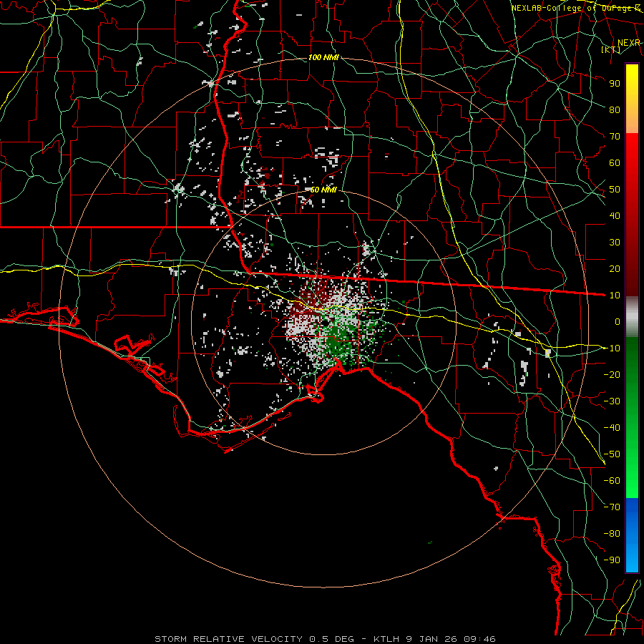Click the -30 value on velocity scale
The height and width of the screenshot is (644, 644).
pyautogui.click(x=612, y=401)
